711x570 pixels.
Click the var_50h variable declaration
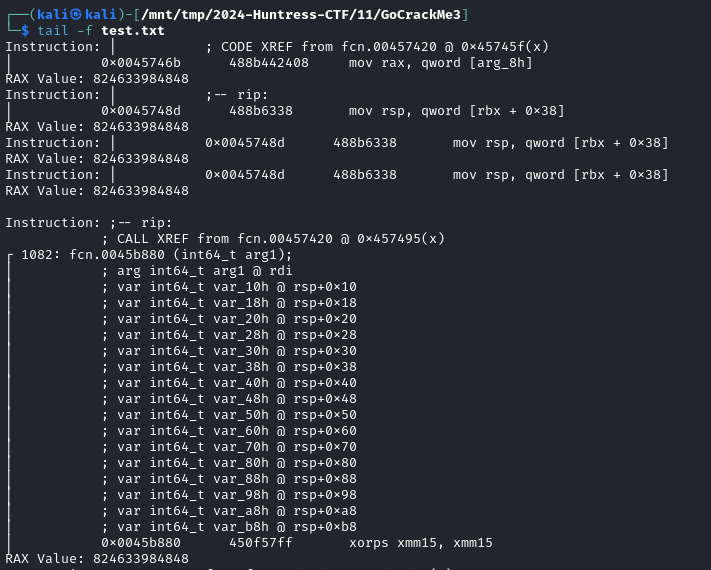pos(229,414)
